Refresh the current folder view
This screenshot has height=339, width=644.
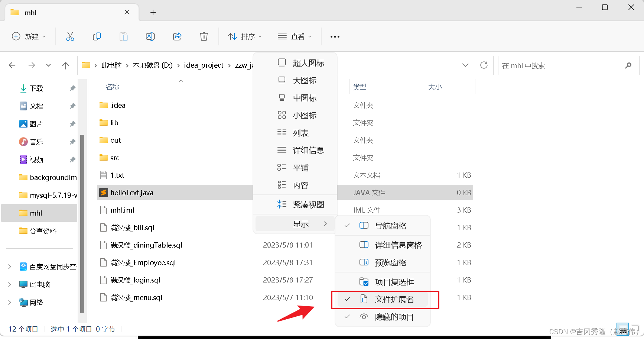coord(484,65)
